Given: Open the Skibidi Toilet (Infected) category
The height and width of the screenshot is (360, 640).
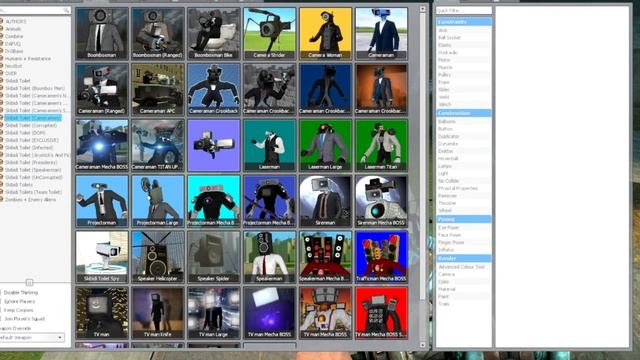Looking at the screenshot, I should coord(29,147).
